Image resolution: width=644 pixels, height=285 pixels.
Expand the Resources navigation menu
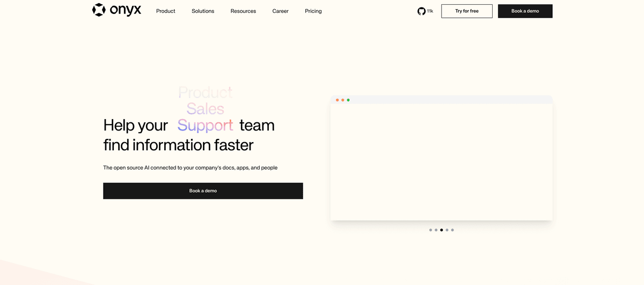[243, 11]
